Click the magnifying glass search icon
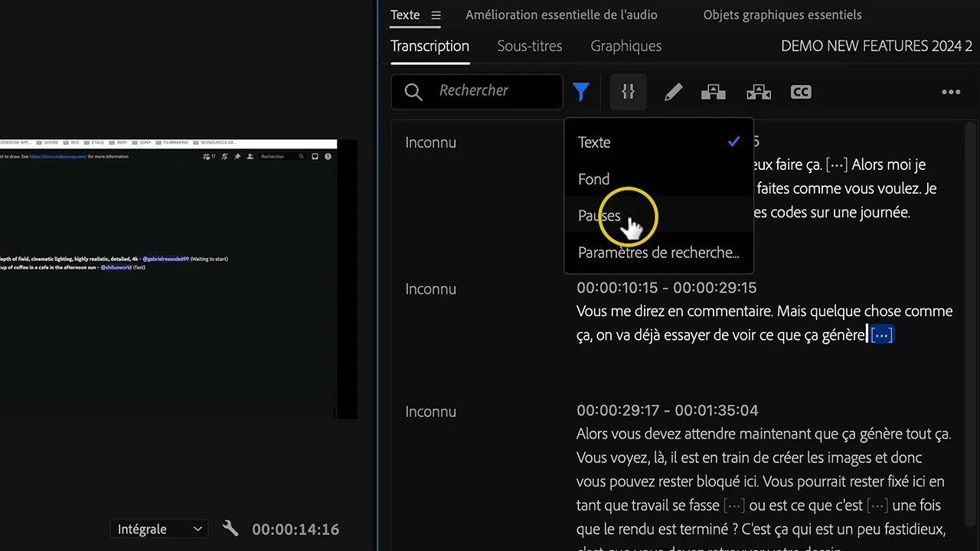 pyautogui.click(x=413, y=93)
